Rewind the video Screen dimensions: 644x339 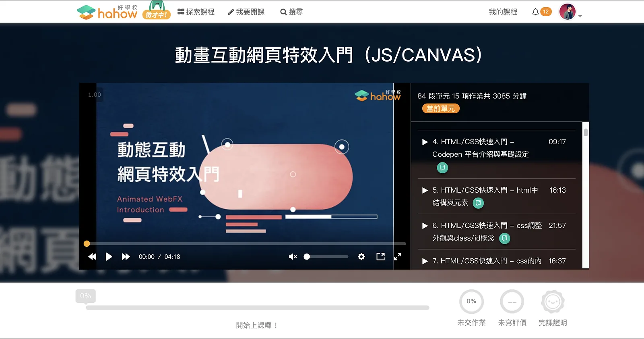(92, 257)
